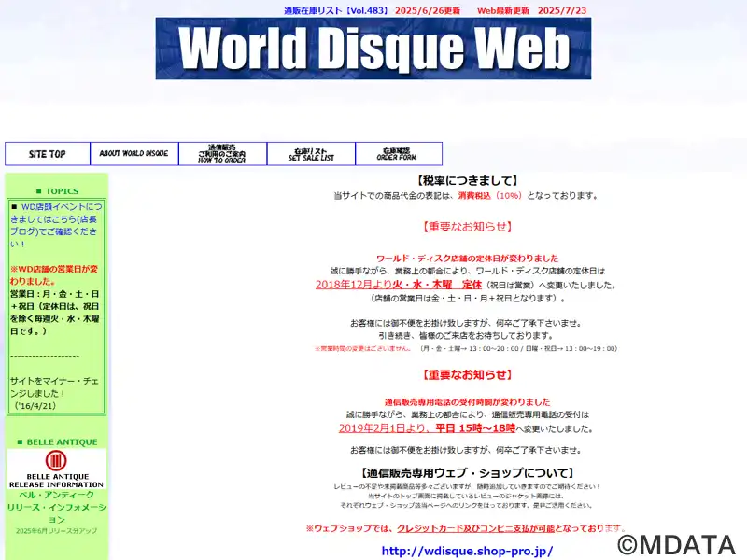Click the 【重要なお知らせ】 heading above phone hours notice
This screenshot has height=560, width=747.
(x=467, y=375)
